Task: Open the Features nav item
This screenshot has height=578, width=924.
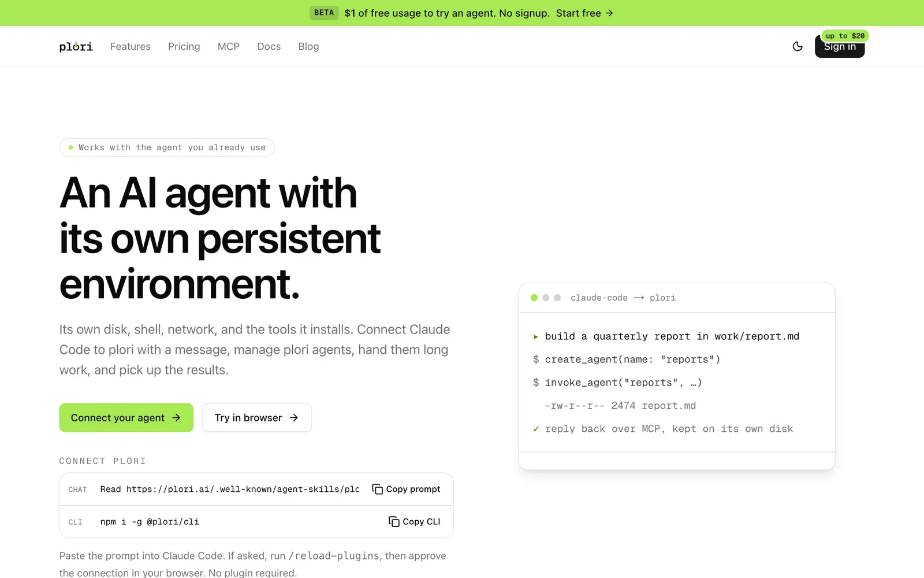Action: pyautogui.click(x=131, y=46)
